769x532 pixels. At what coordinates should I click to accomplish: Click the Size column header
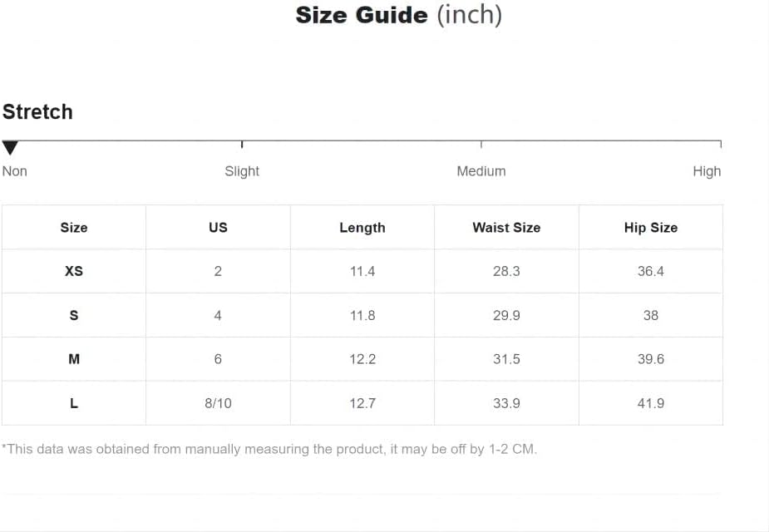coord(74,228)
